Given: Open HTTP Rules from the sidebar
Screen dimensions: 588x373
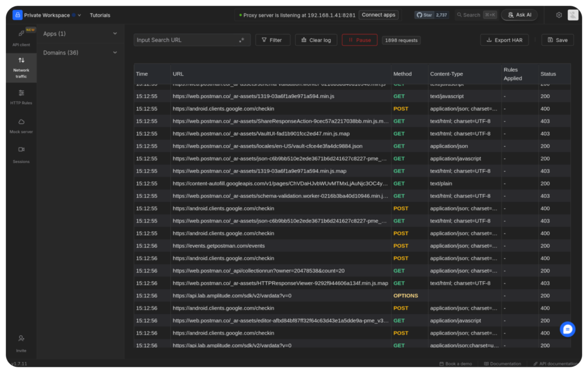Looking at the screenshot, I should tap(21, 97).
